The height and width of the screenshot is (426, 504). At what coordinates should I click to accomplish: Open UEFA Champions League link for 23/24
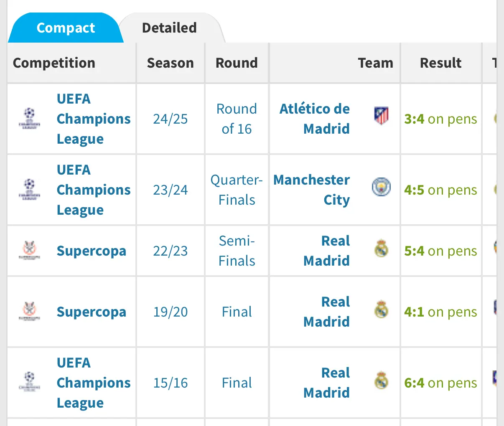[94, 190]
